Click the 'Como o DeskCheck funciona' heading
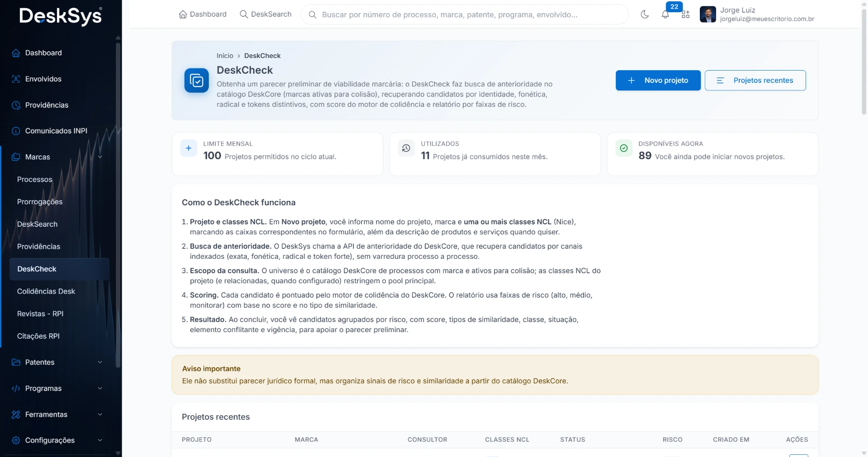Image resolution: width=868 pixels, height=457 pixels. (x=239, y=203)
